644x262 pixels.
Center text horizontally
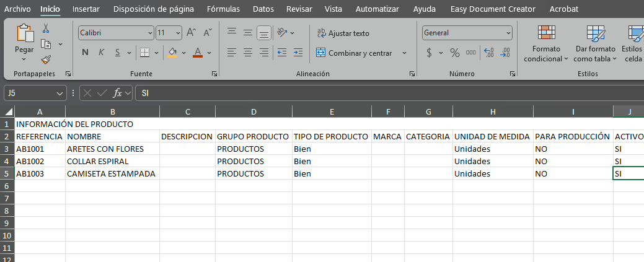click(248, 53)
